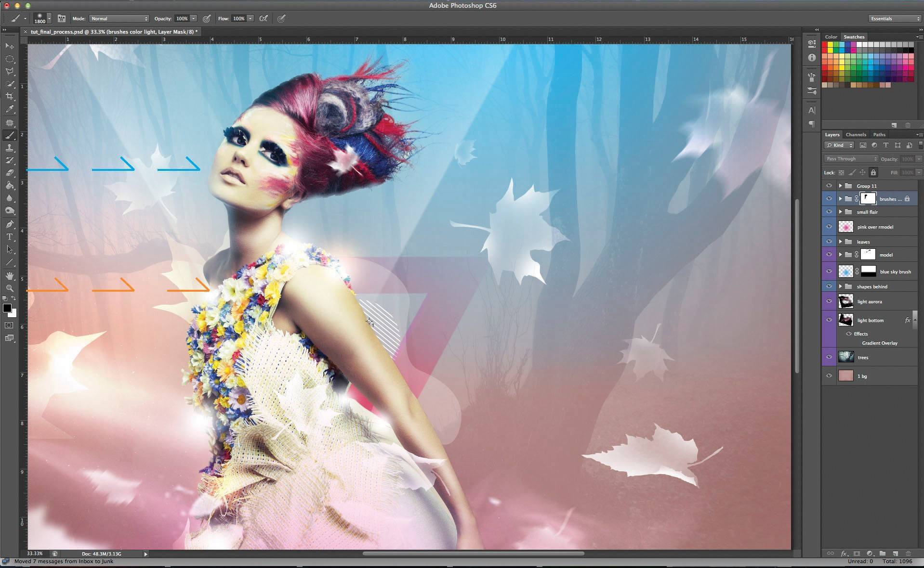Viewport: 924px width, 568px height.
Task: Click the foreground color swatch
Action: coord(7,309)
